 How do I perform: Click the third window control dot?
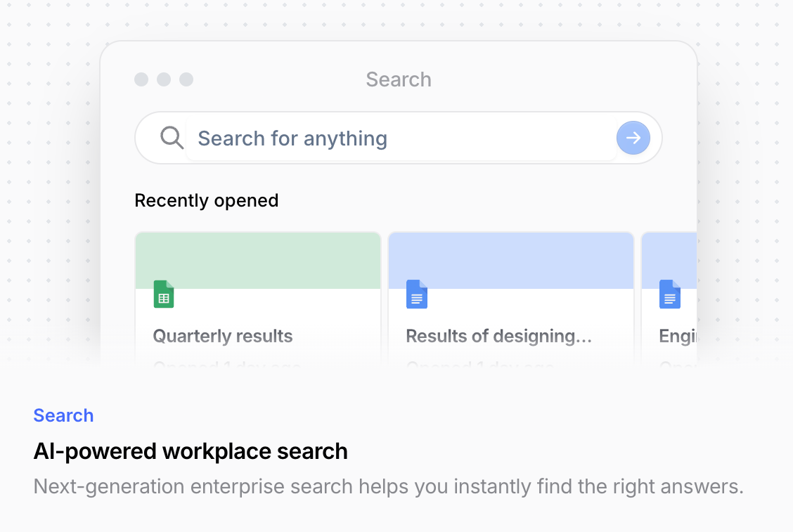point(186,79)
